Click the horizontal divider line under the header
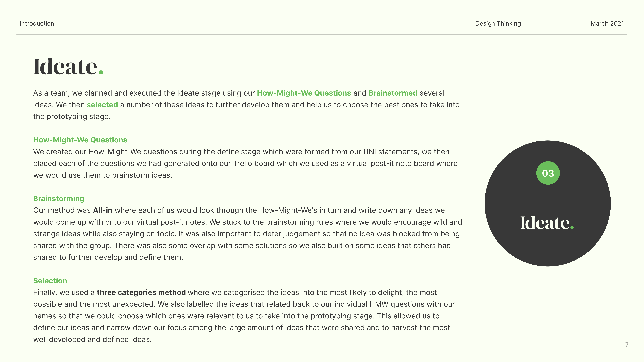 pos(321,34)
